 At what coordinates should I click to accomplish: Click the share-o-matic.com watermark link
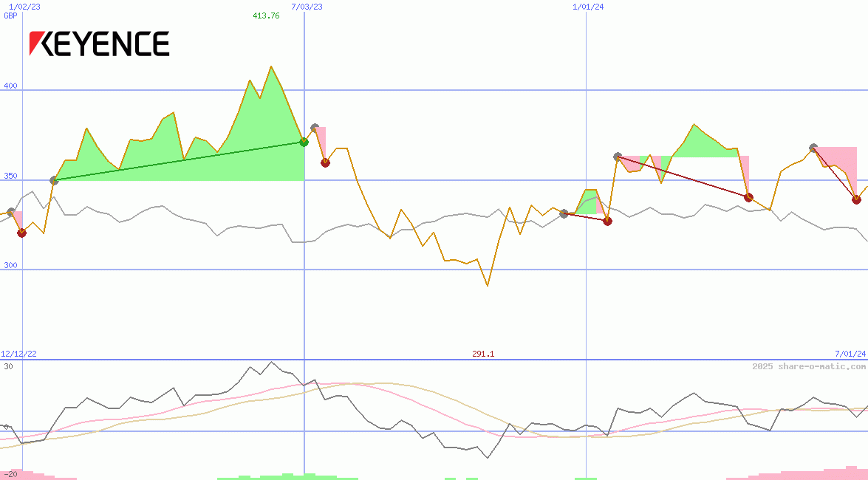pyautogui.click(x=809, y=366)
